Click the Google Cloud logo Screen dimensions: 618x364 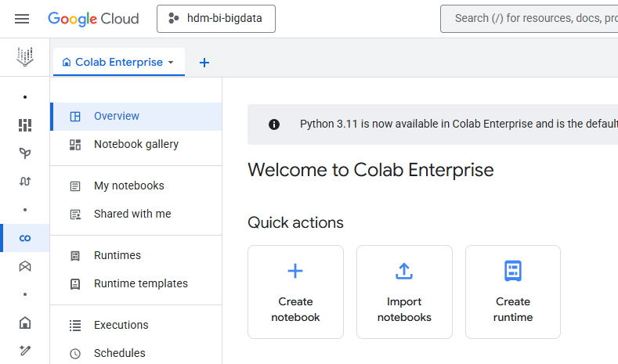93,19
